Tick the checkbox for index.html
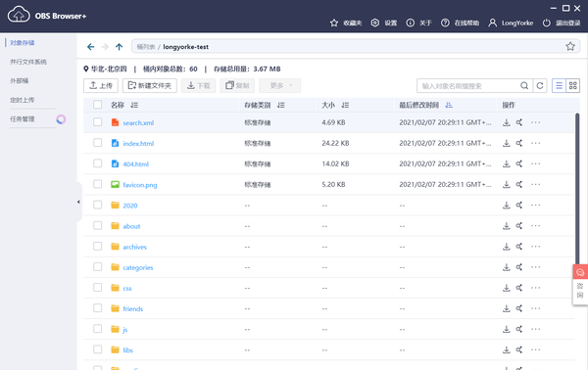The height and width of the screenshot is (370, 588). (97, 143)
